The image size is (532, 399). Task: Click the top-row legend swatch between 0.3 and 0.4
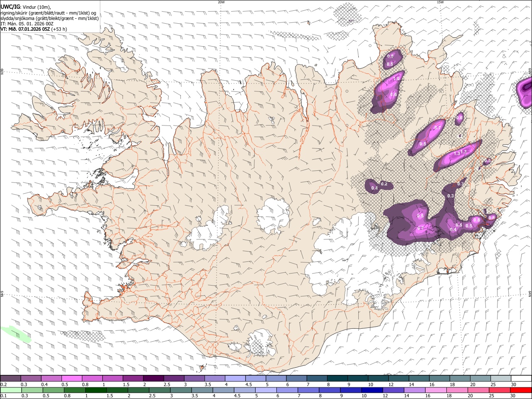pyautogui.click(x=31, y=379)
